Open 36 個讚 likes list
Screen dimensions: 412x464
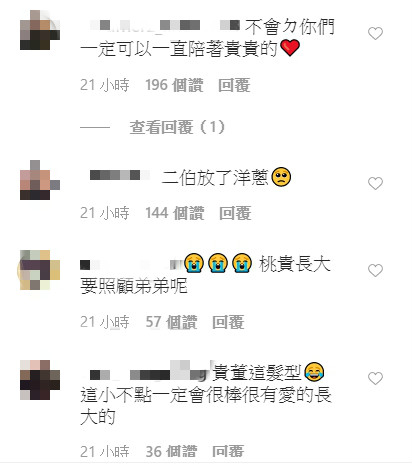[171, 451]
